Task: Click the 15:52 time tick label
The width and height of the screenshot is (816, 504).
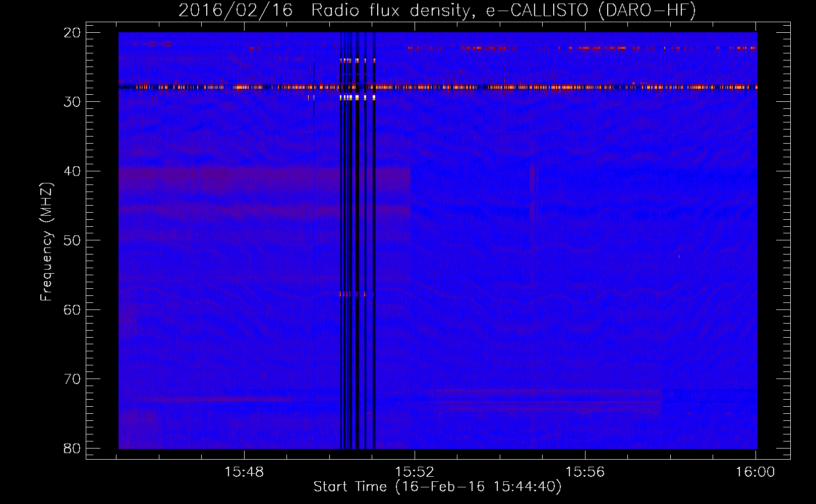Action: coord(415,472)
